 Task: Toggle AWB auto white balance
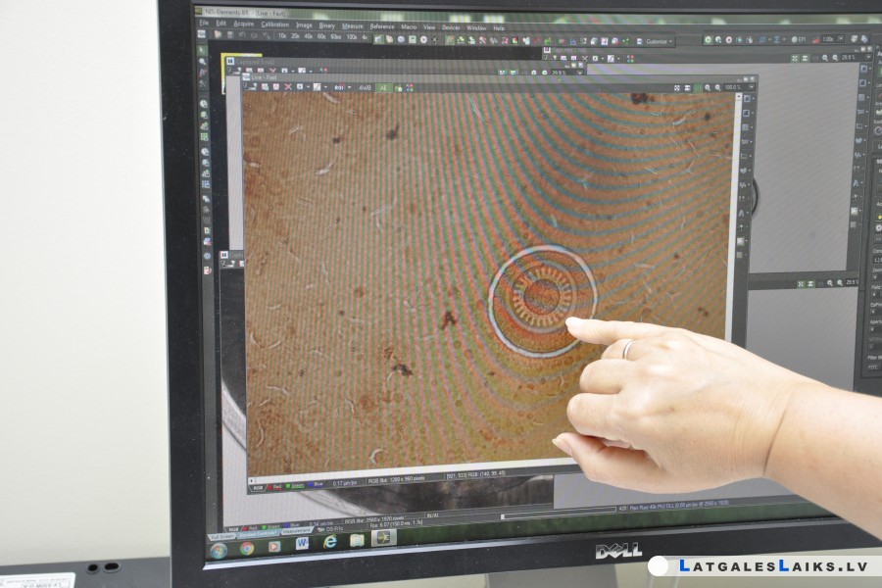tap(365, 88)
